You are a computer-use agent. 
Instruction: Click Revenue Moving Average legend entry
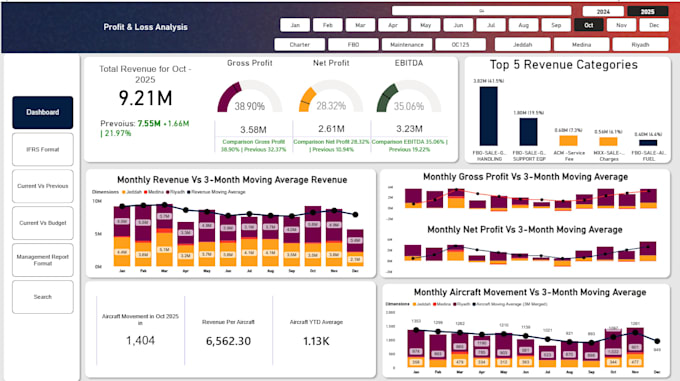[x=216, y=192]
